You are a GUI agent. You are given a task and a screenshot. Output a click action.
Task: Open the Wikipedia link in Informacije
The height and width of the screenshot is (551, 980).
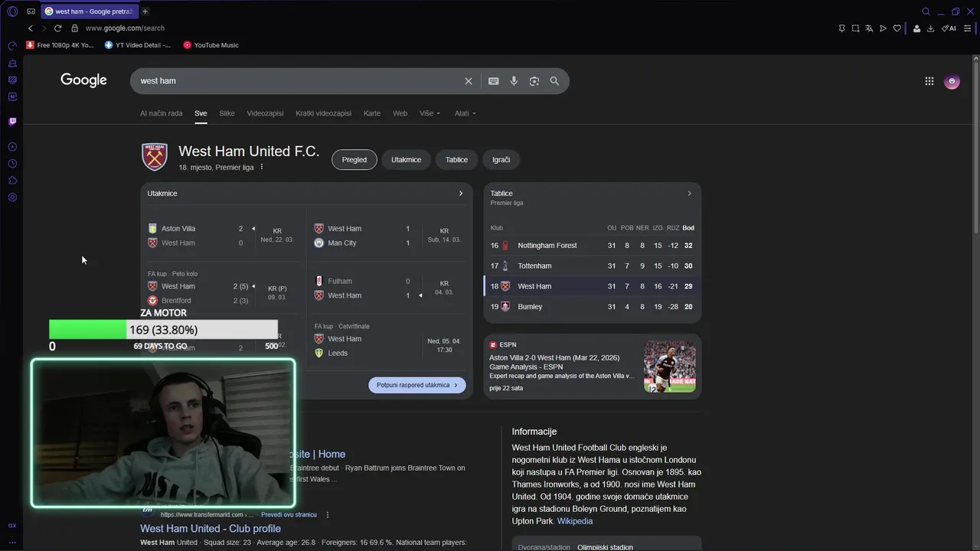(x=575, y=521)
